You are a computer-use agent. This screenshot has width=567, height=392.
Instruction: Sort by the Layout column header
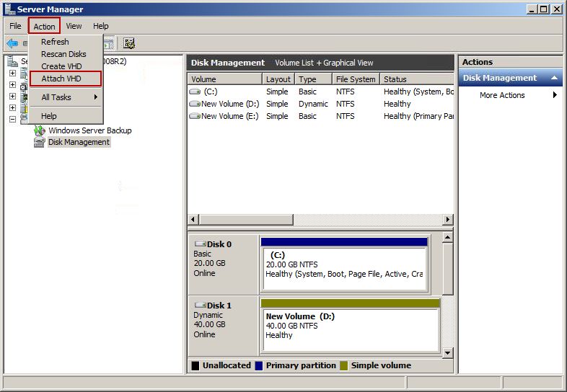coord(278,79)
